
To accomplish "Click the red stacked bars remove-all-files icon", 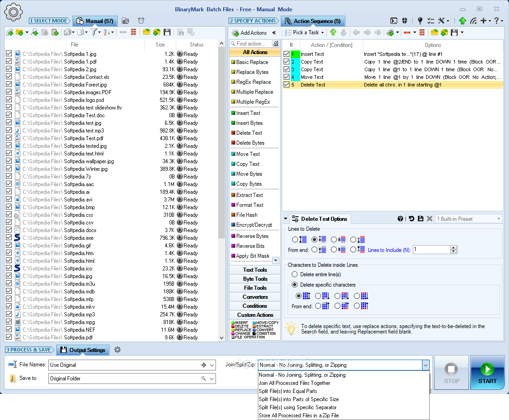I will pos(133,32).
